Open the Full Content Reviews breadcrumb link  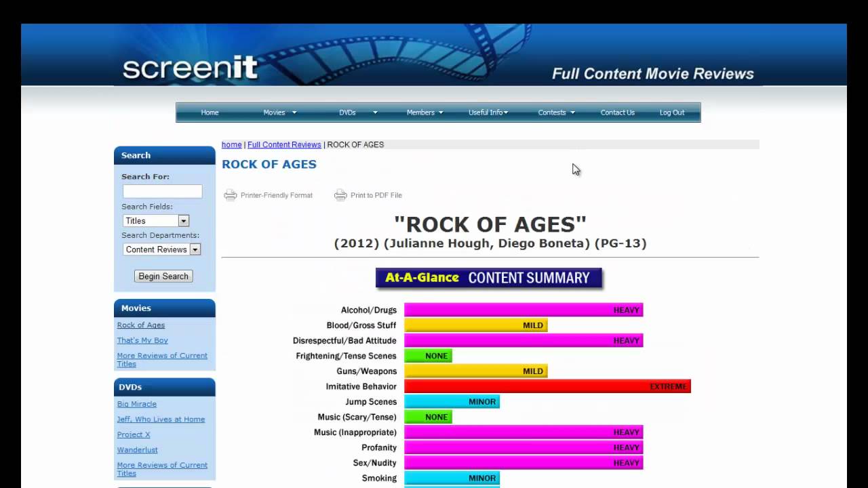(284, 144)
